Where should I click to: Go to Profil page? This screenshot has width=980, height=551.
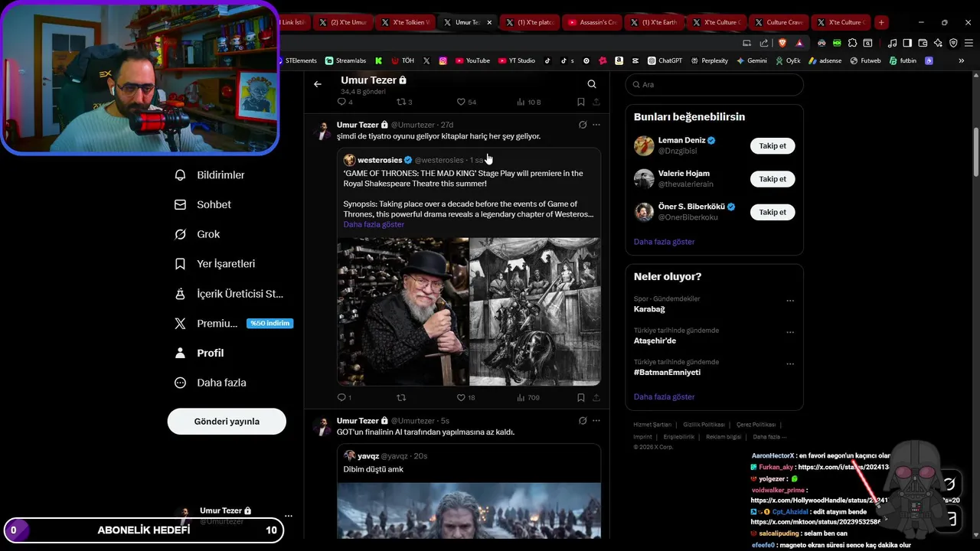click(x=199, y=353)
